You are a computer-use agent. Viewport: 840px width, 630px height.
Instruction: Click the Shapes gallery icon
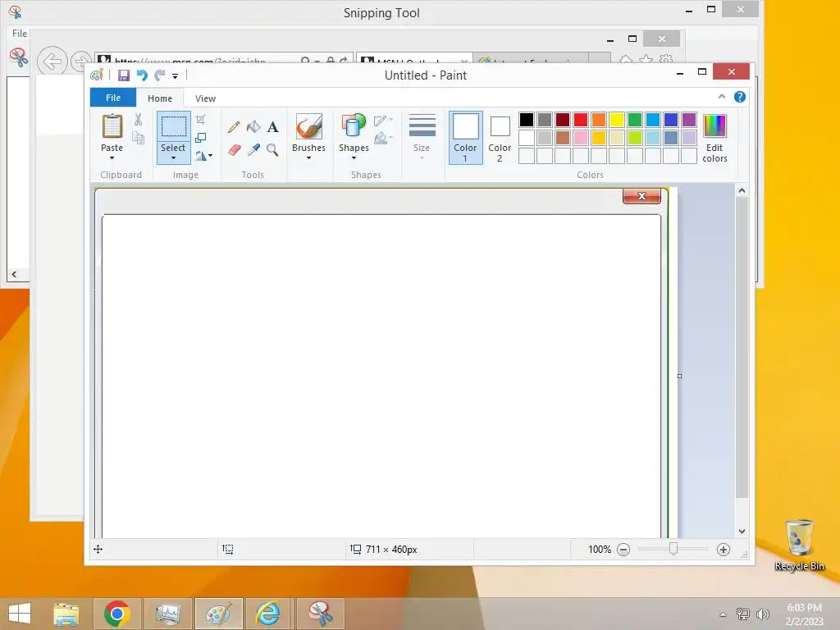coord(354,126)
